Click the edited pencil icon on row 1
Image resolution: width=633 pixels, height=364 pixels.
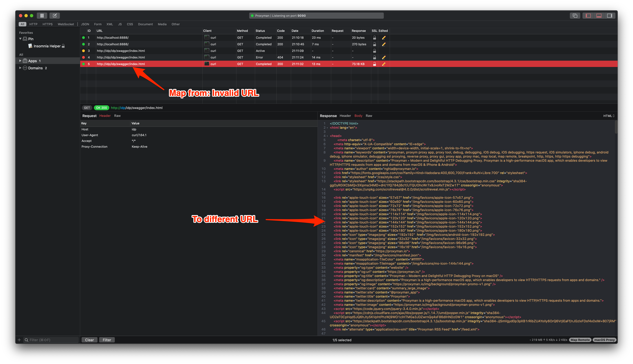click(384, 38)
